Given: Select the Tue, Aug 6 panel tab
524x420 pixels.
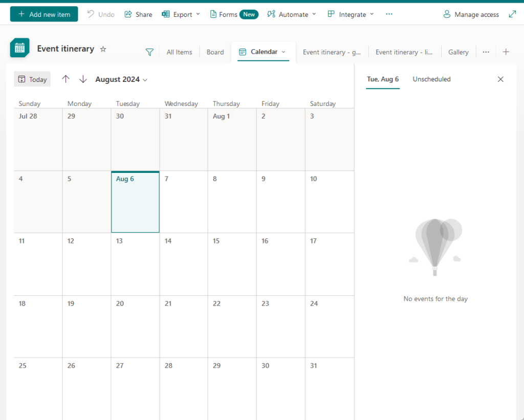Looking at the screenshot, I should tap(383, 79).
